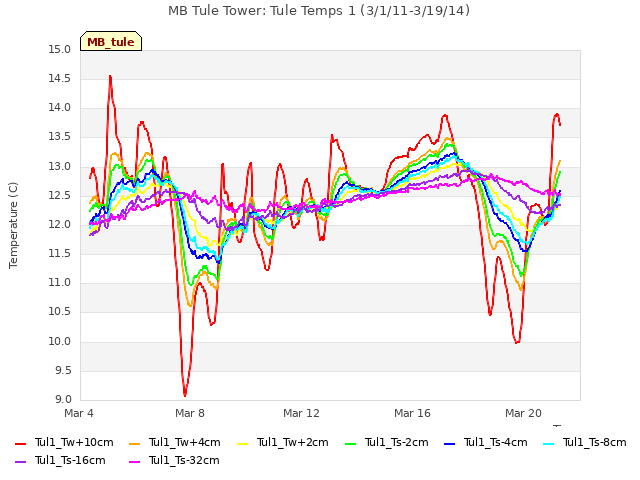
Task: Click the 10.5 y-axis tick label
Action: [x=60, y=312]
